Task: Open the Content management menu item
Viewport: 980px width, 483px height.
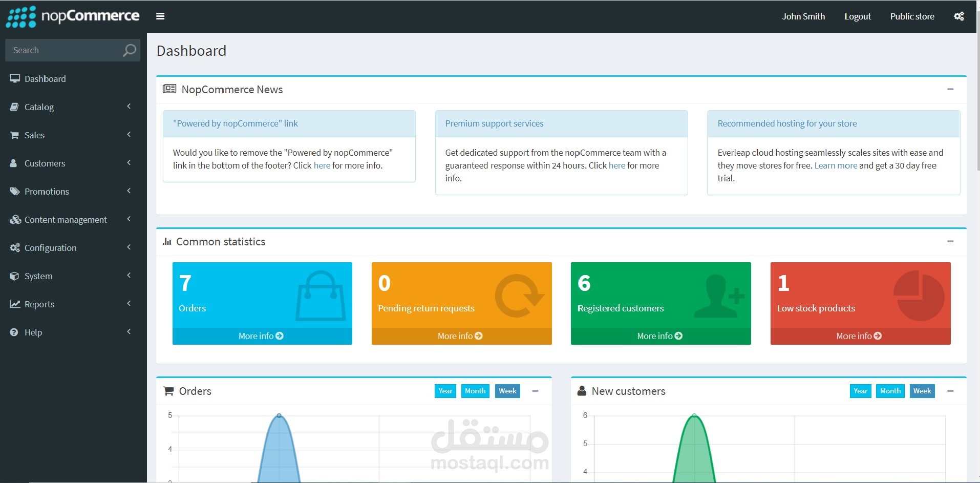Action: pyautogui.click(x=73, y=220)
